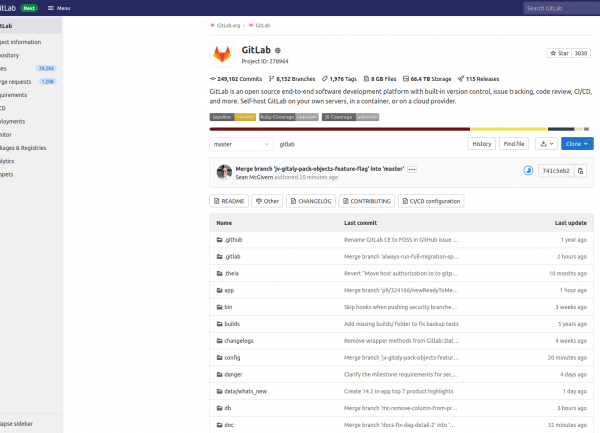The height and width of the screenshot is (433, 600).
Task: Open Project information in sidebar
Action: pos(20,42)
